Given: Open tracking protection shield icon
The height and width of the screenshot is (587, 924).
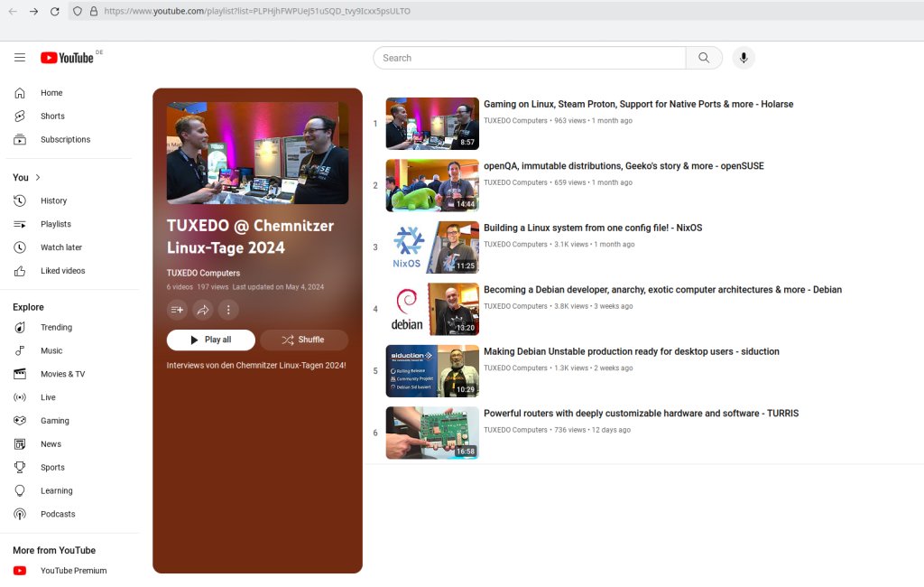Looking at the screenshot, I should click(78, 11).
